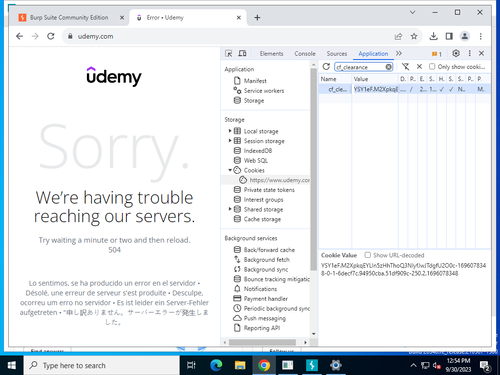Open File Explorer from taskbar
The width and height of the screenshot is (500, 375).
pos(240,365)
